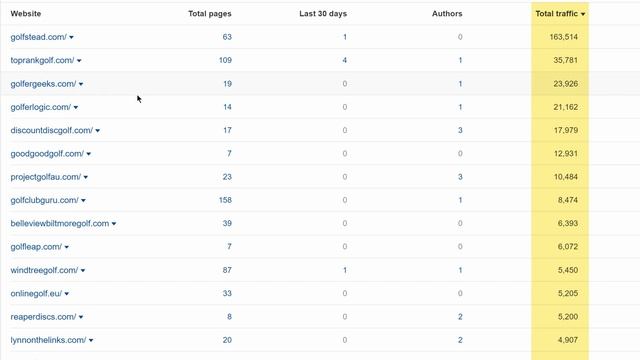This screenshot has height=360, width=640.
Task: Click total traffic value 21,162
Action: pyautogui.click(x=566, y=107)
